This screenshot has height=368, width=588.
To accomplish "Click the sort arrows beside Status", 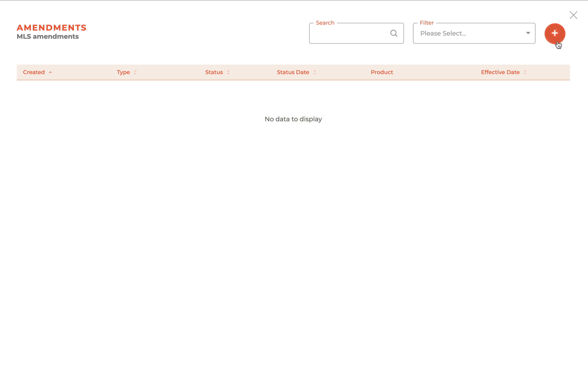I will (228, 72).
